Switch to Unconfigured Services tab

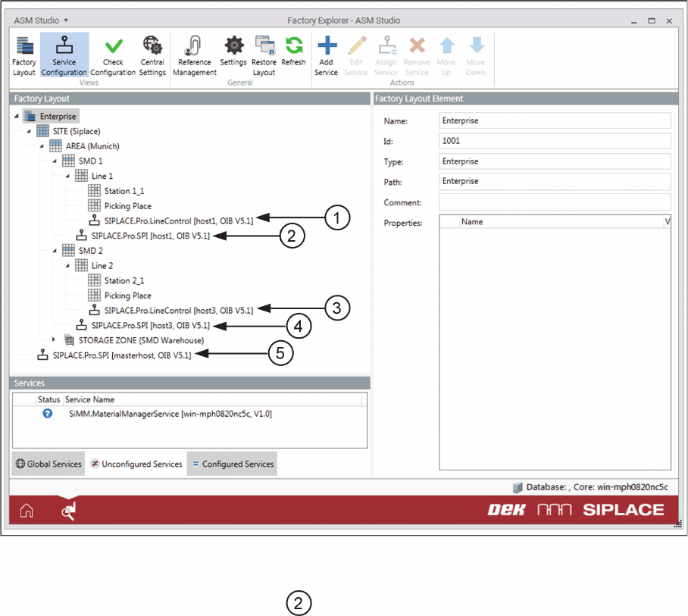point(136,464)
